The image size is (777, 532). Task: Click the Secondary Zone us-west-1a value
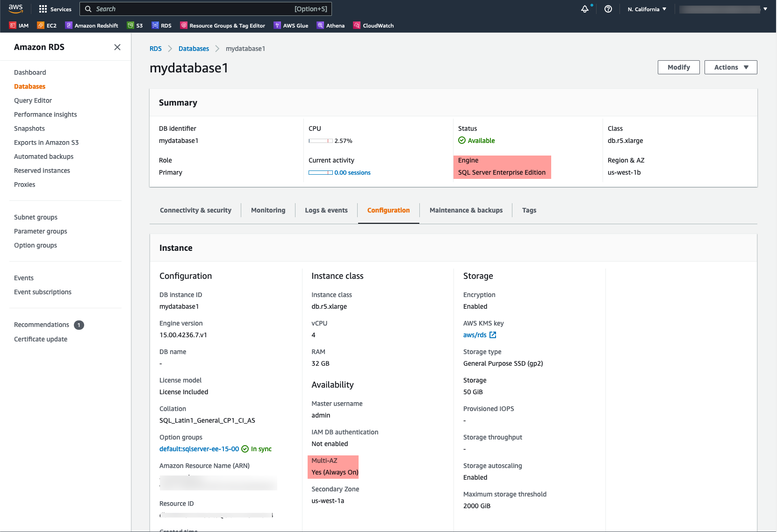pos(328,501)
